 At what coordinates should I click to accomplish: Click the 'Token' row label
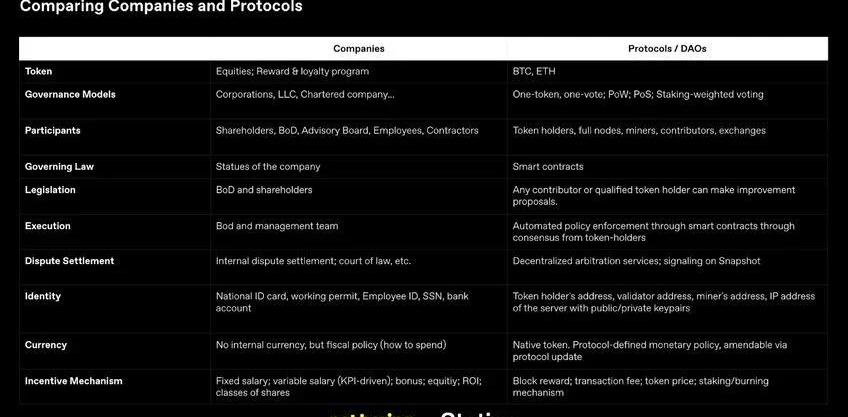[x=39, y=72]
